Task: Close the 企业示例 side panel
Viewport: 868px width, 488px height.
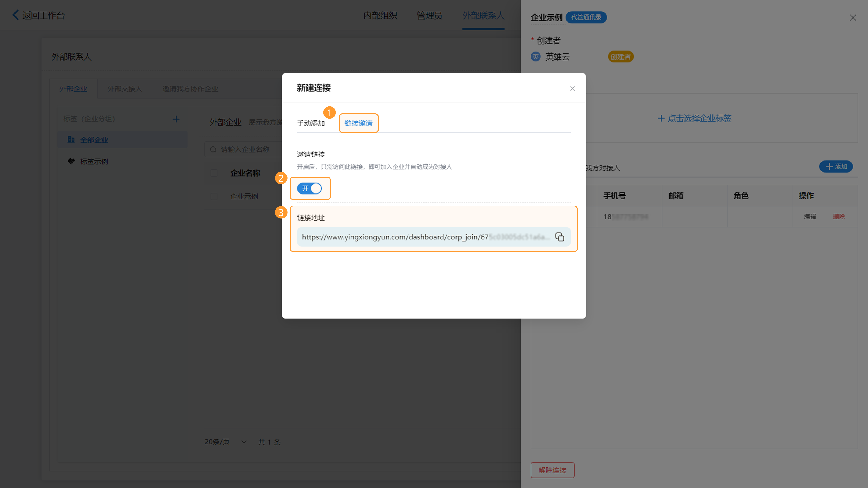Action: (853, 18)
